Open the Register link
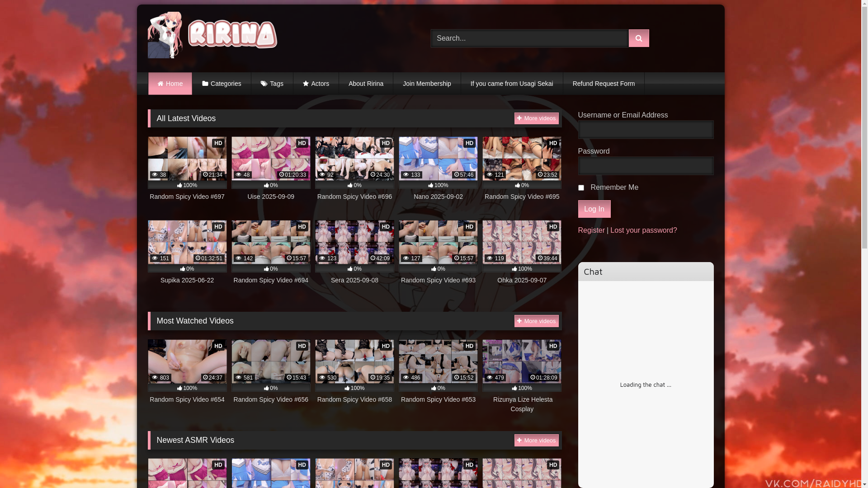This screenshot has height=488, width=868. point(591,230)
